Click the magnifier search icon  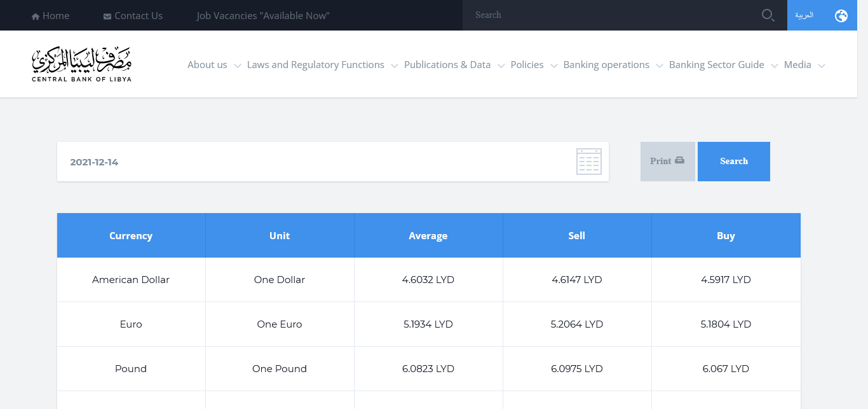(x=768, y=15)
